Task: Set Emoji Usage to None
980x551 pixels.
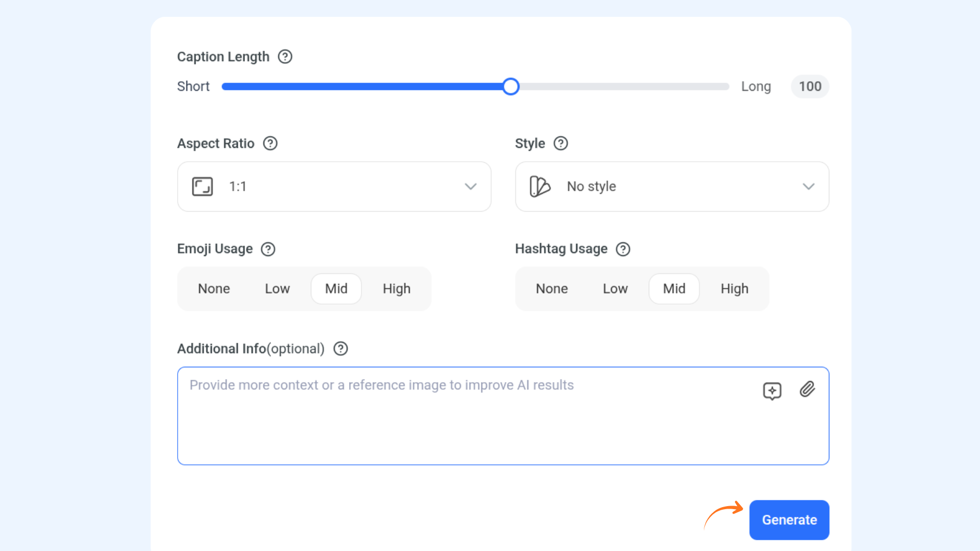Action: (214, 289)
